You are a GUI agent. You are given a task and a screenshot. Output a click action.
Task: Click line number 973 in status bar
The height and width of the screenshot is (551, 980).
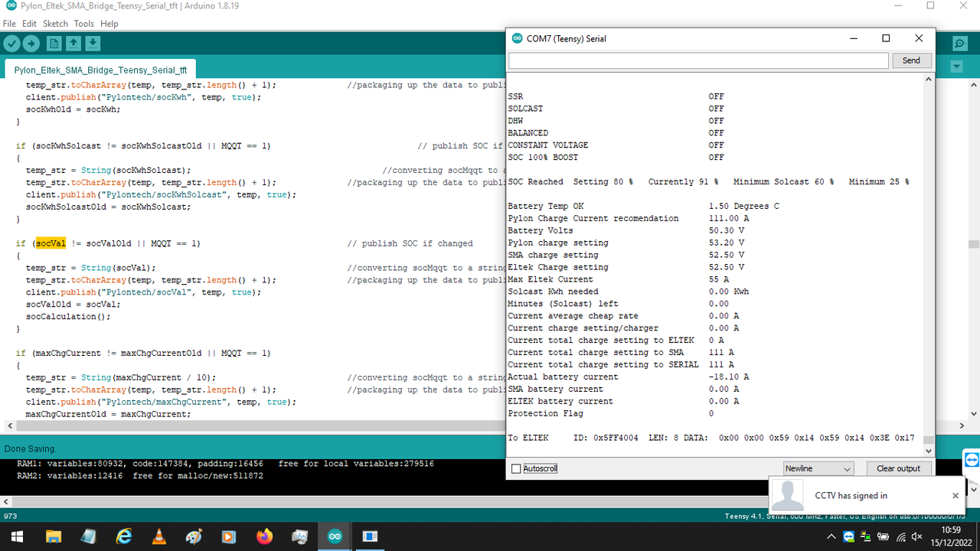11,517
